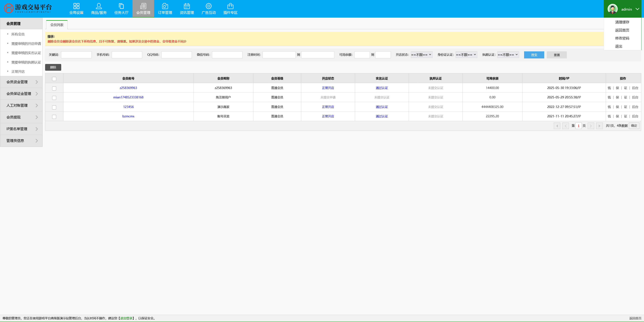644x322 pixels.
Task: Open the 广告互动 gear icon
Action: pyautogui.click(x=208, y=6)
